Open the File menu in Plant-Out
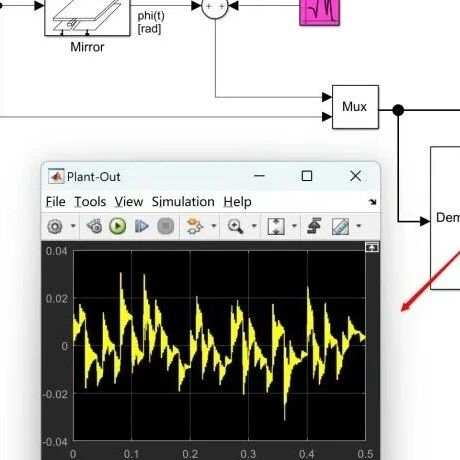The image size is (460, 460). [56, 202]
